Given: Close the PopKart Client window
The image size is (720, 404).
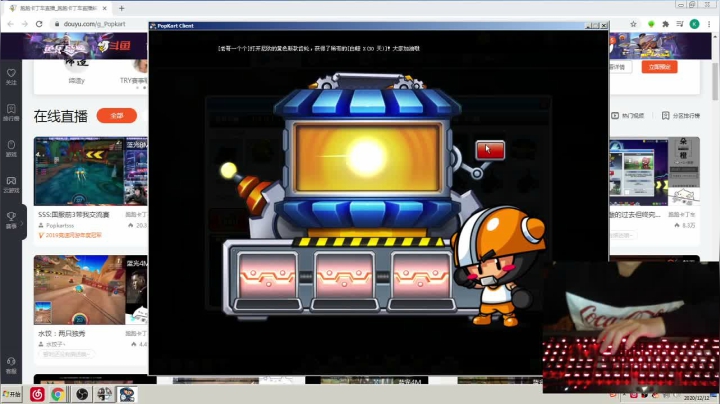Looking at the screenshot, I should pyautogui.click(x=604, y=26).
